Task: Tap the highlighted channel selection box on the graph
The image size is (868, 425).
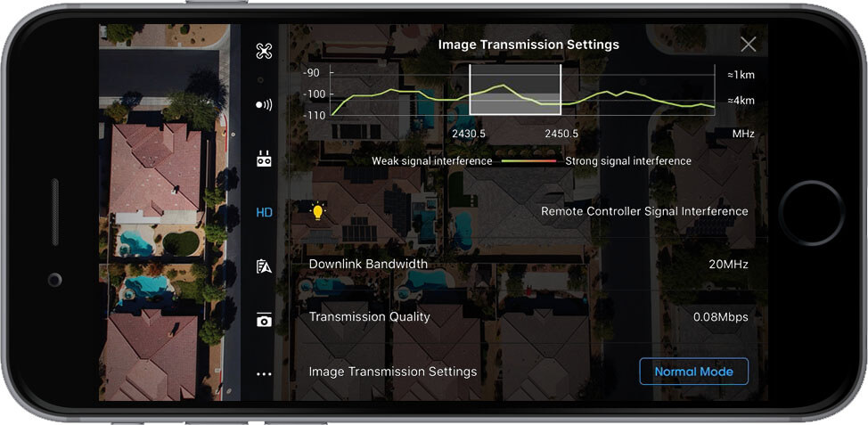Action: tap(515, 89)
